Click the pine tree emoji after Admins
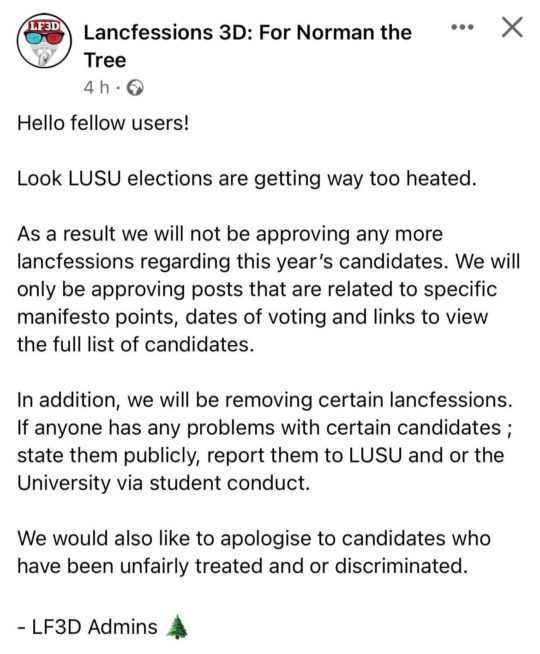 177,627
